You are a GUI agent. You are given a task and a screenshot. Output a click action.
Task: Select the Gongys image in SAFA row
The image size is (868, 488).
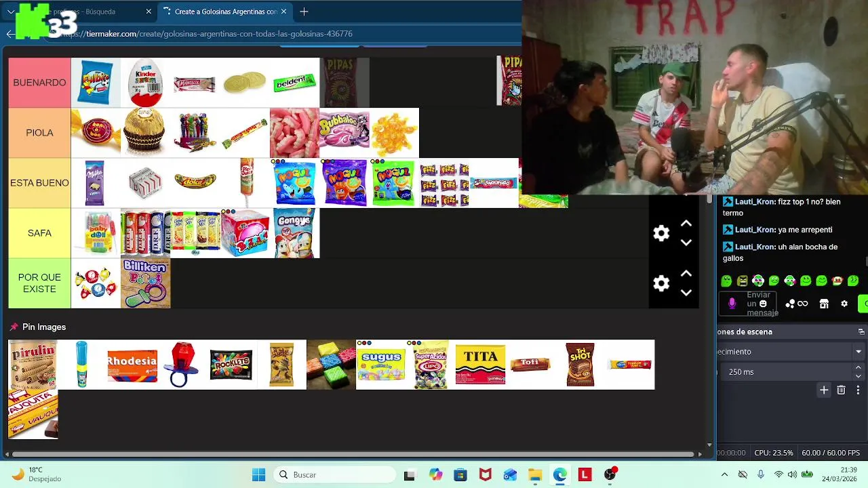[x=294, y=233]
